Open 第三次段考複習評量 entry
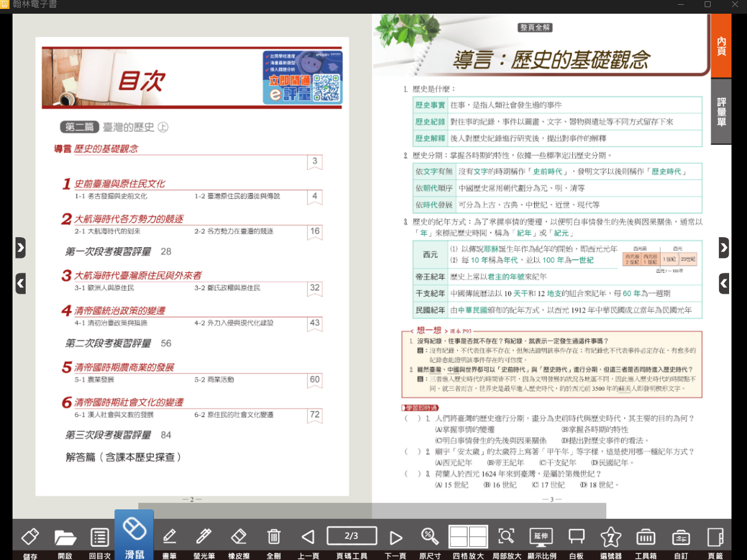This screenshot has height=560, width=747. pos(118,435)
